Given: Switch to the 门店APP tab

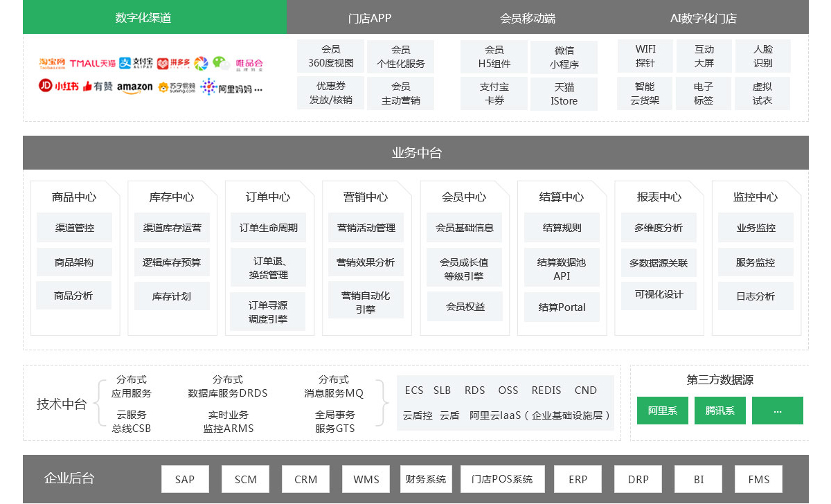Looking at the screenshot, I should pyautogui.click(x=370, y=18).
